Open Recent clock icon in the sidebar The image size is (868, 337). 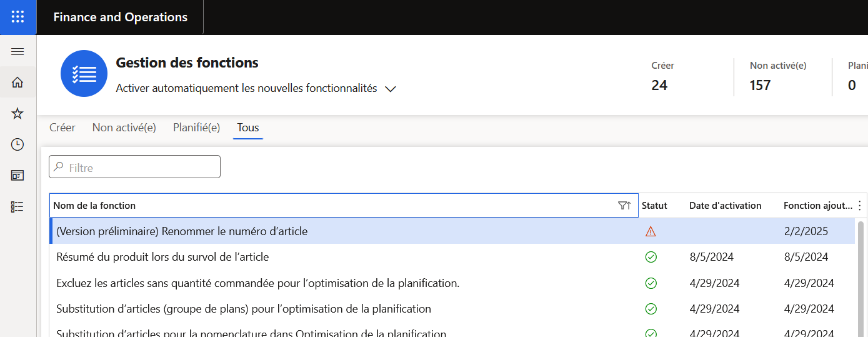pyautogui.click(x=17, y=144)
